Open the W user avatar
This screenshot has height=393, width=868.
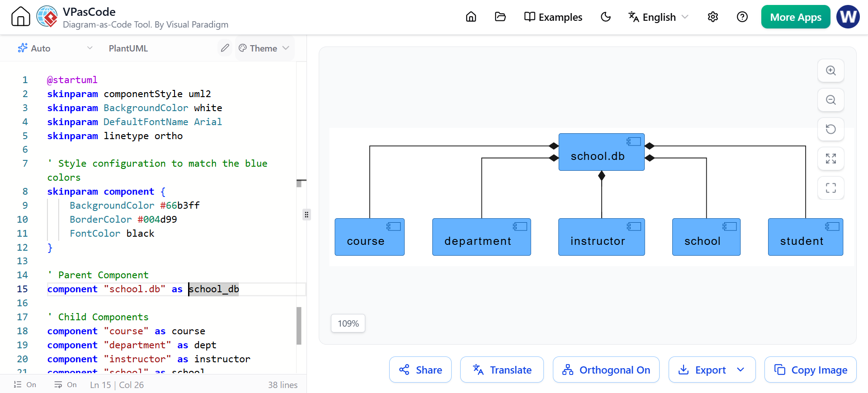tap(848, 17)
